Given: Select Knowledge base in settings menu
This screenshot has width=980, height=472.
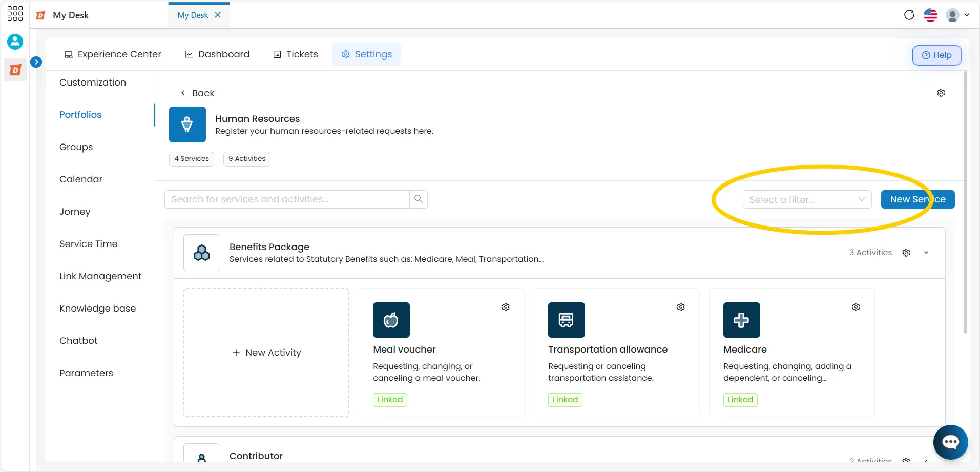Looking at the screenshot, I should (97, 309).
